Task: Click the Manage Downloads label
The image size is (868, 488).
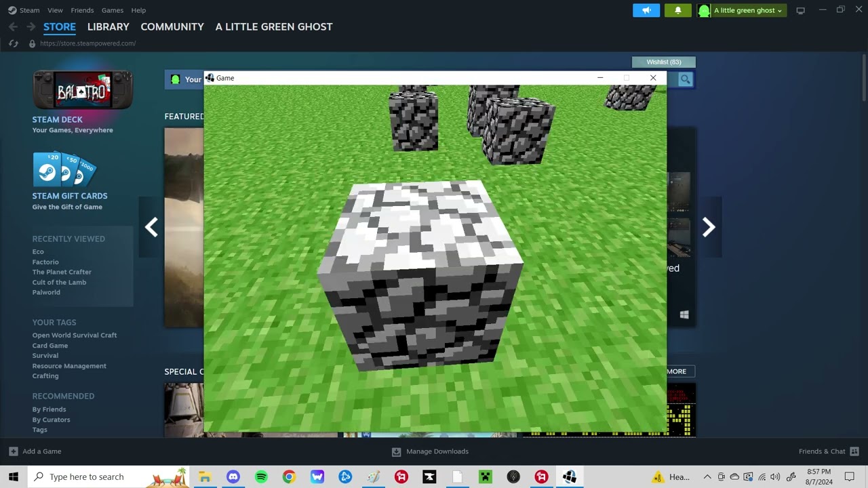Action: click(437, 451)
